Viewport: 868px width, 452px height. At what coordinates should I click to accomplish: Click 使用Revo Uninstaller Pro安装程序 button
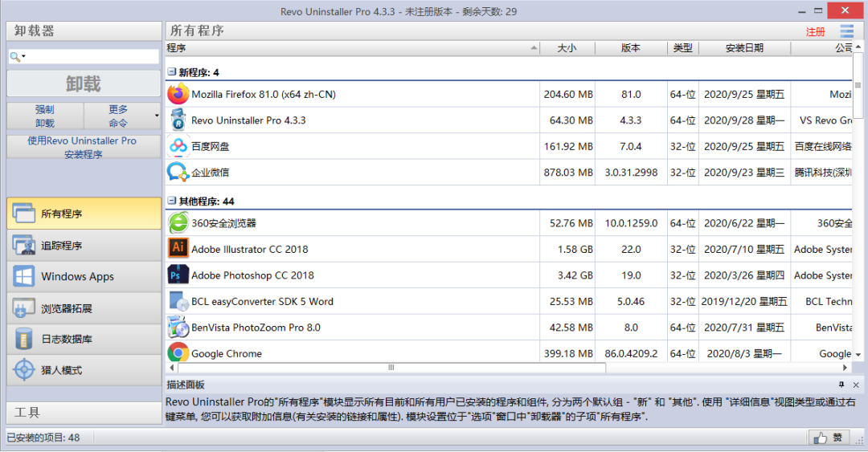tap(84, 147)
